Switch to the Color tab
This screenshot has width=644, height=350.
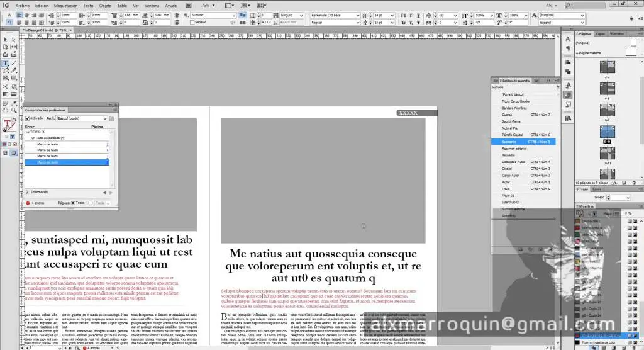point(597,189)
